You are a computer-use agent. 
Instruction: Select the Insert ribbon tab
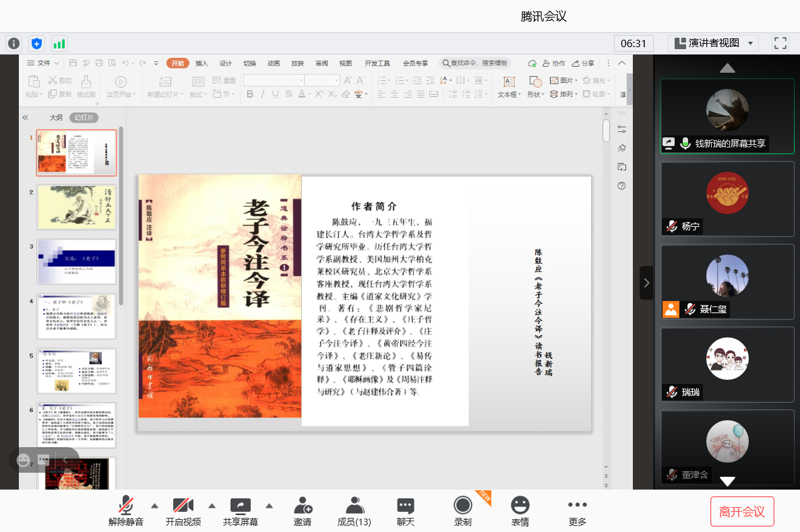click(x=202, y=63)
